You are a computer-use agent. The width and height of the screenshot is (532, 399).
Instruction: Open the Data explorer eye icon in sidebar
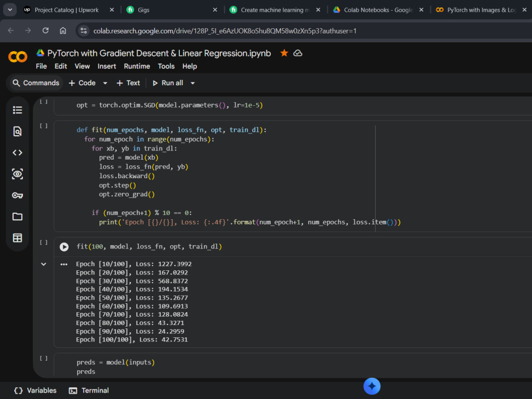(18, 174)
